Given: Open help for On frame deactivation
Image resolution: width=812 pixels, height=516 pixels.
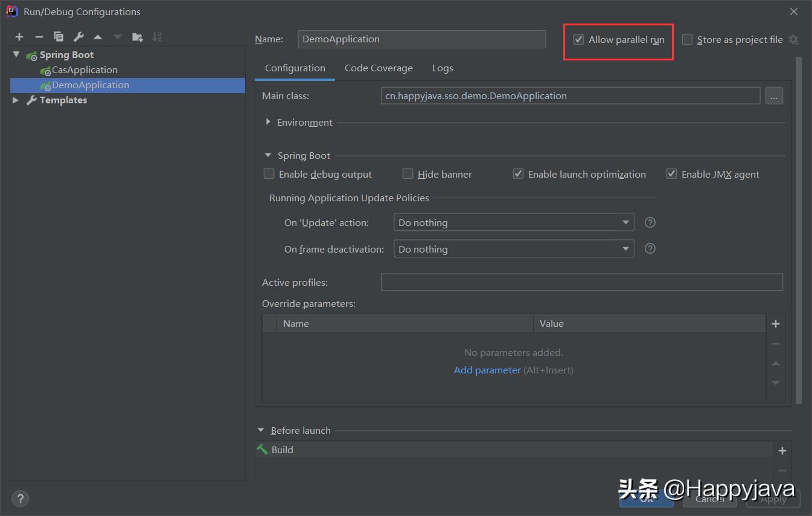Looking at the screenshot, I should click(x=650, y=248).
